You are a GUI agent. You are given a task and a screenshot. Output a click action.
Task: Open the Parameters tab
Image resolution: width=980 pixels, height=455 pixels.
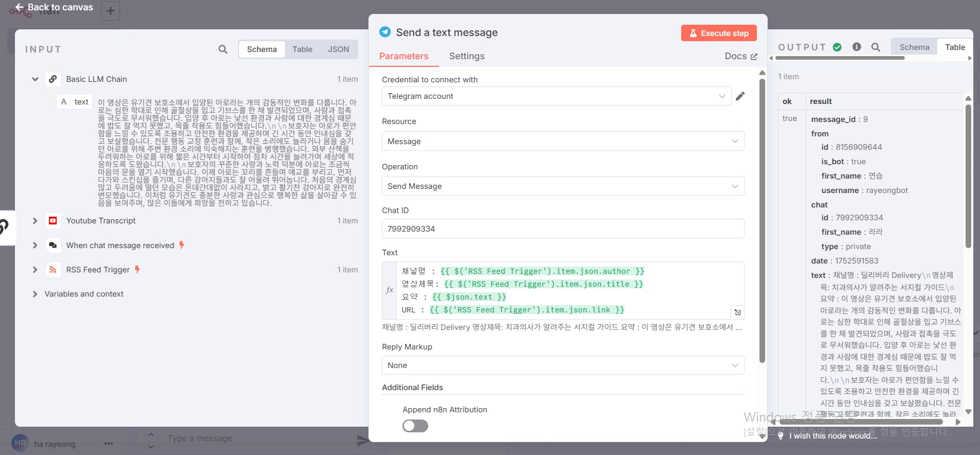(404, 56)
